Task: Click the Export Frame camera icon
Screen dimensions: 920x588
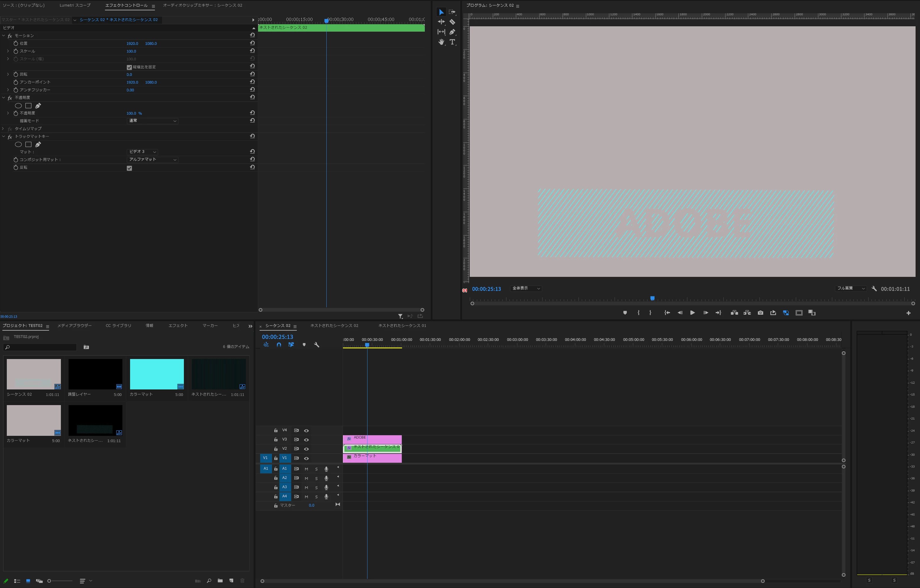Action: click(x=760, y=313)
